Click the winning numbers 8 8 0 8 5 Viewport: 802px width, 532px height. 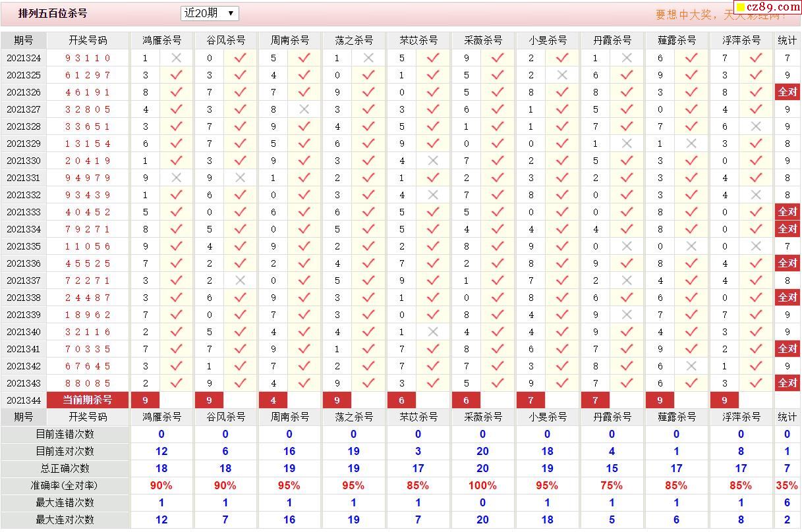click(88, 383)
